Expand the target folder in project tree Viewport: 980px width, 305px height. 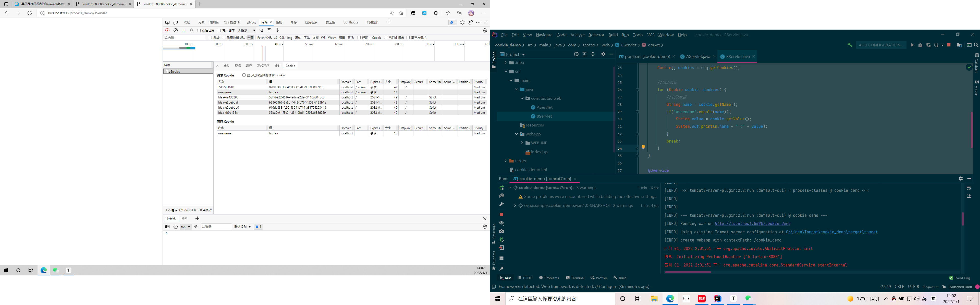506,161
